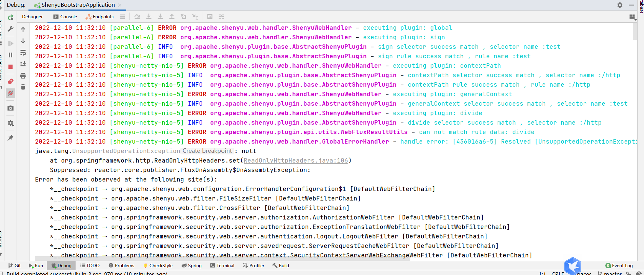Open debugger settings gear dropdown in sidebar
Viewport: 644px width, 275px height.
11,123
